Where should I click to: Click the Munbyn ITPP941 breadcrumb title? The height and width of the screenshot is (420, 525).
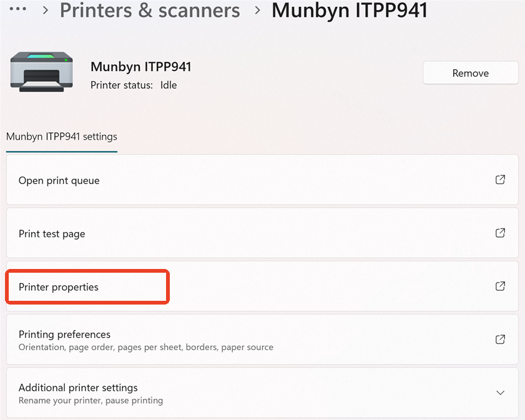[350, 10]
